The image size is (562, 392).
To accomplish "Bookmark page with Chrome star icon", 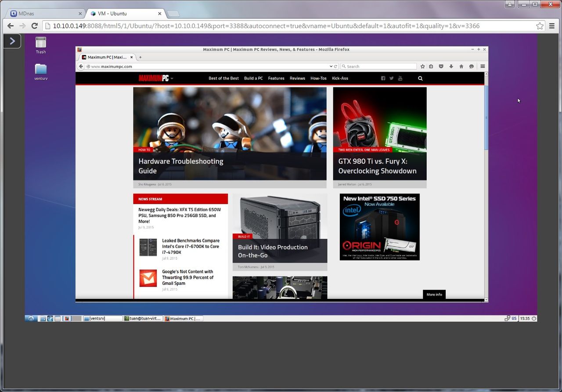I will [x=540, y=26].
